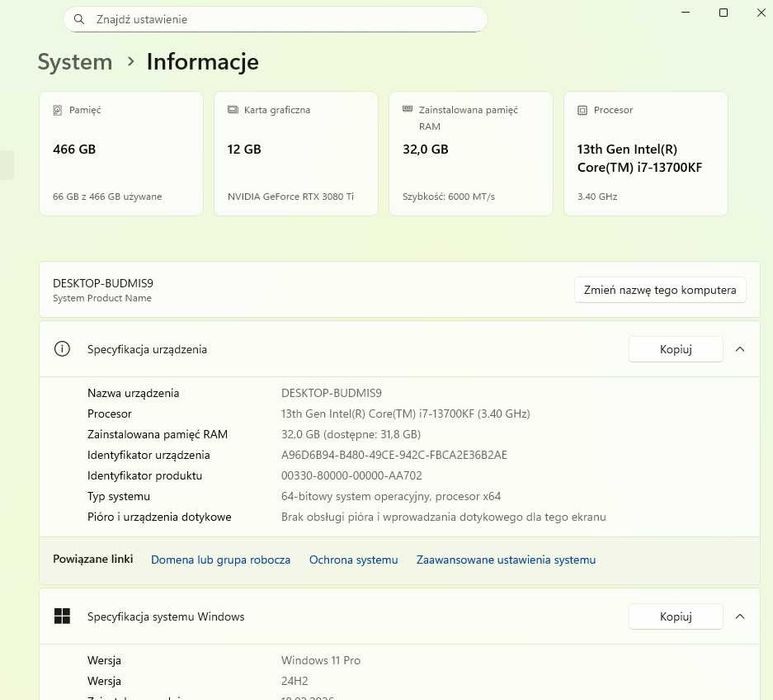Click 'System Product Name' text
The width and height of the screenshot is (773, 700).
coord(102,298)
